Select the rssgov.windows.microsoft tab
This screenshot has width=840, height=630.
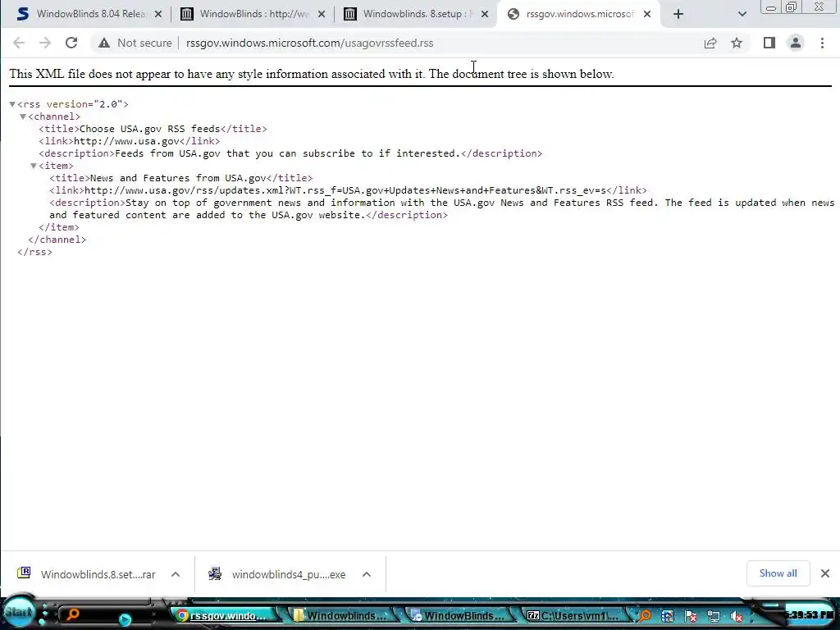(x=578, y=14)
